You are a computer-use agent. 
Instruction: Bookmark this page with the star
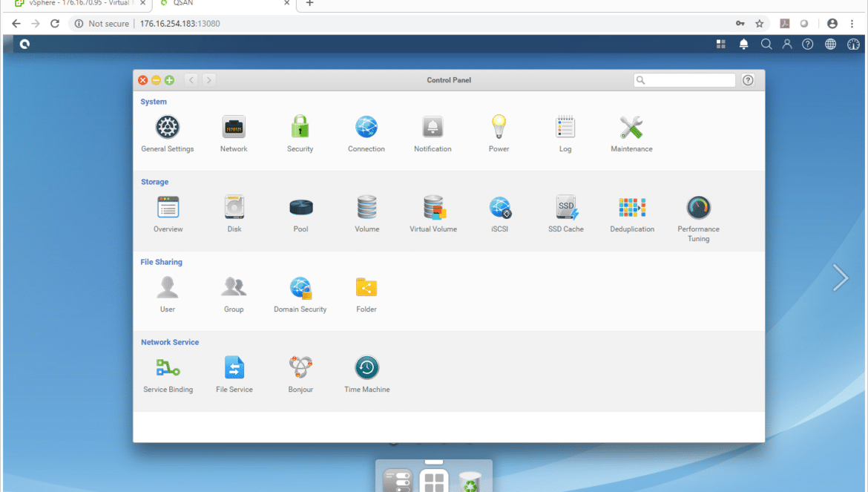click(x=760, y=24)
